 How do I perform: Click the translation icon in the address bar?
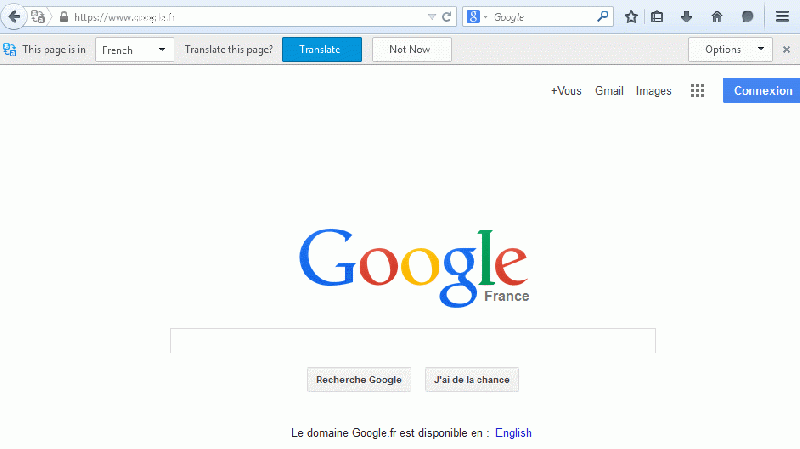click(x=38, y=17)
